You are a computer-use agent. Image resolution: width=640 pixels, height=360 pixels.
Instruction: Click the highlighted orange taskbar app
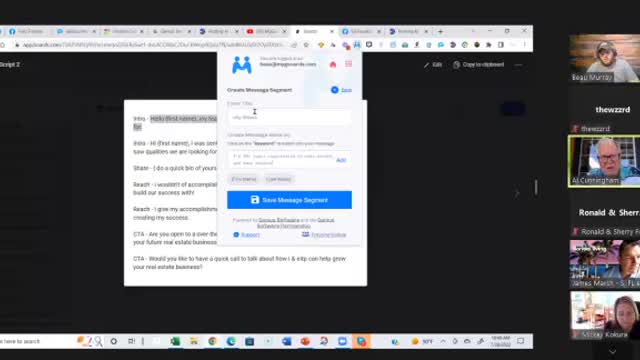(361, 341)
